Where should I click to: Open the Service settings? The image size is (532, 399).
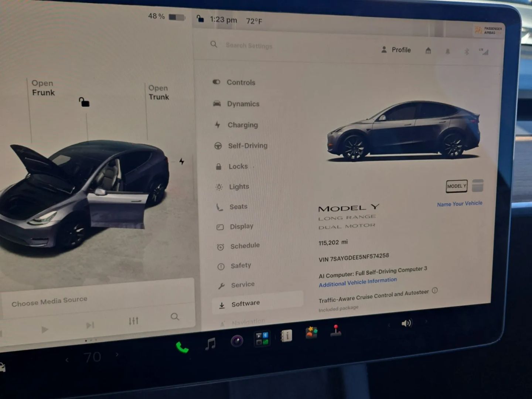pyautogui.click(x=236, y=285)
